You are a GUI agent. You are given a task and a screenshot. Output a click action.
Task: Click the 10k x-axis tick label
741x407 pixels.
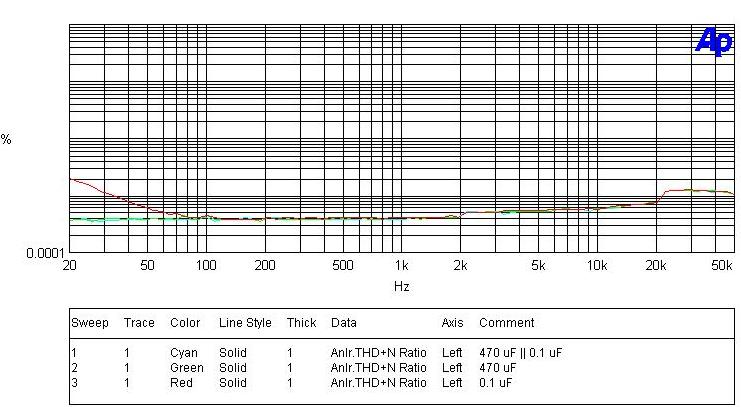(x=597, y=266)
